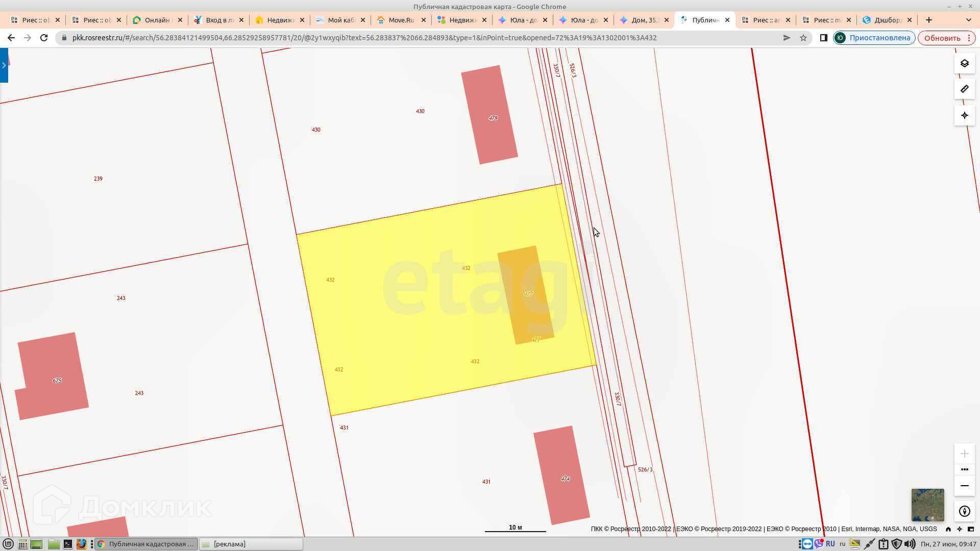Zoom out the cadastral map
The width and height of the screenshot is (980, 551).
point(964,486)
